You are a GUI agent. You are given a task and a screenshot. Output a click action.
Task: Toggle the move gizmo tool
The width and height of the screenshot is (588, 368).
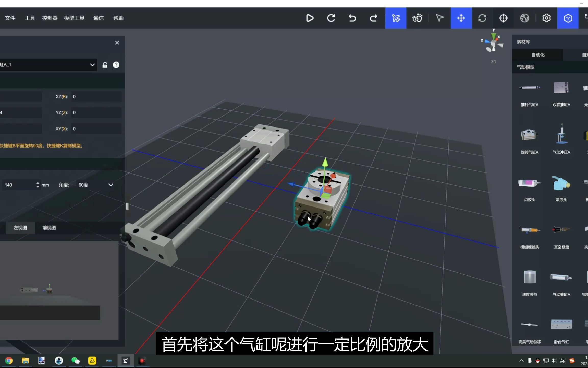[x=461, y=18]
